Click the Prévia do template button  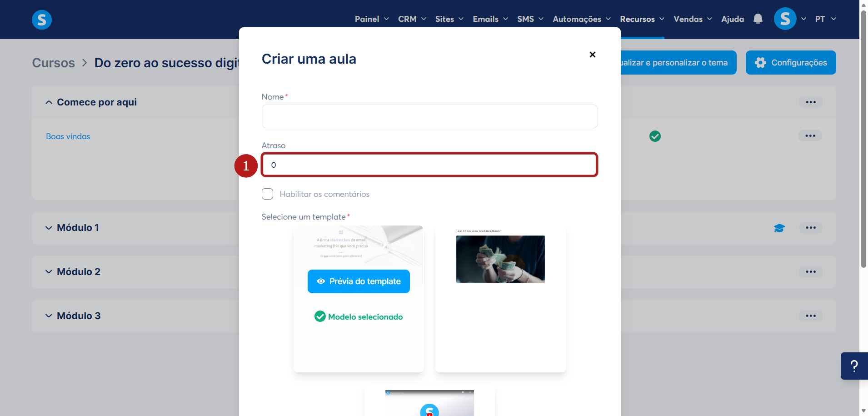359,281
